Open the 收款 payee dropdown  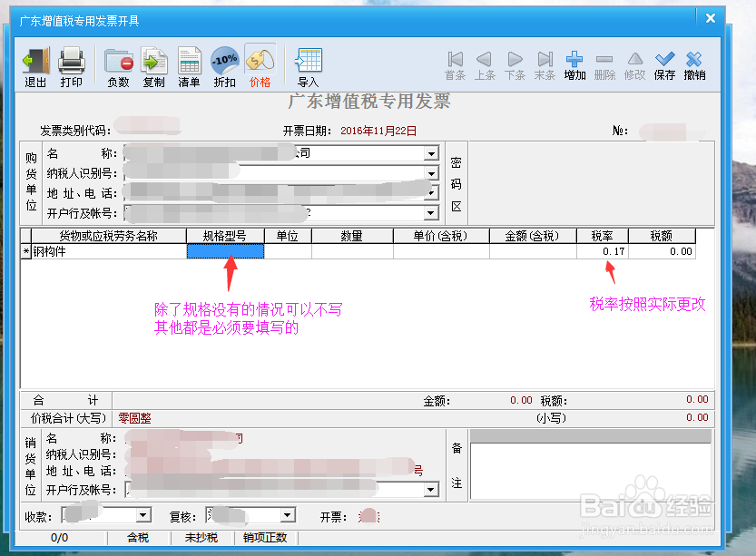142,515
